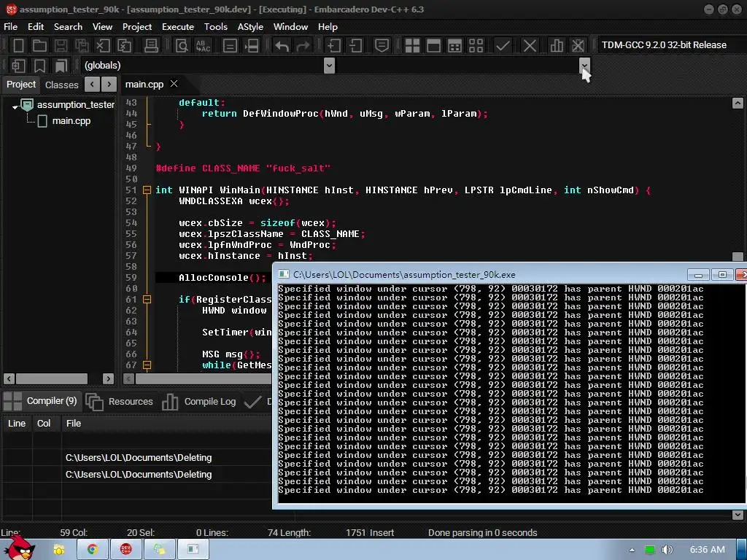Click the Find magnifier toolbar icon

(x=182, y=45)
